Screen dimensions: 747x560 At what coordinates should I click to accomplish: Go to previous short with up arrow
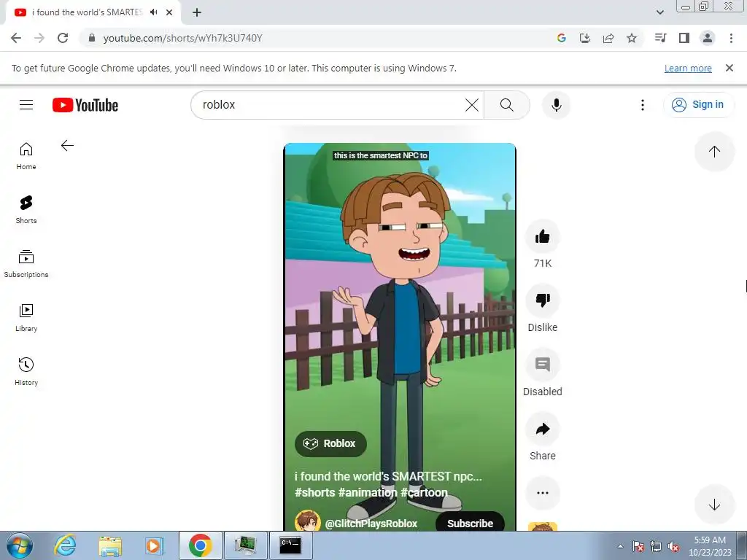(x=714, y=152)
